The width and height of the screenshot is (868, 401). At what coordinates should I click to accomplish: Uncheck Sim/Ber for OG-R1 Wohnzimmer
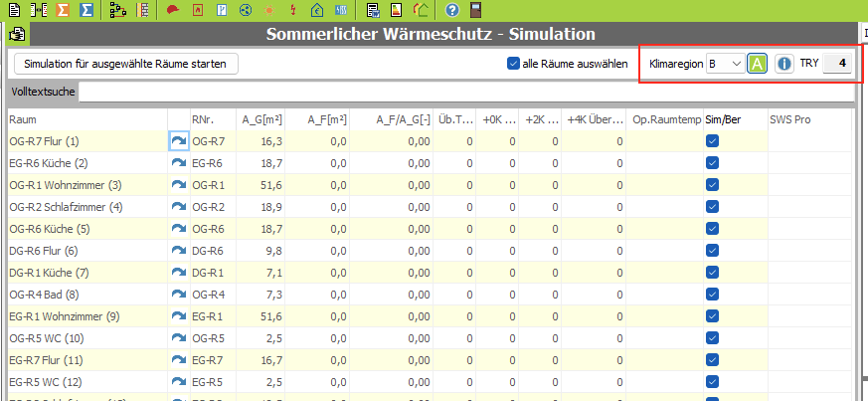pos(713,185)
